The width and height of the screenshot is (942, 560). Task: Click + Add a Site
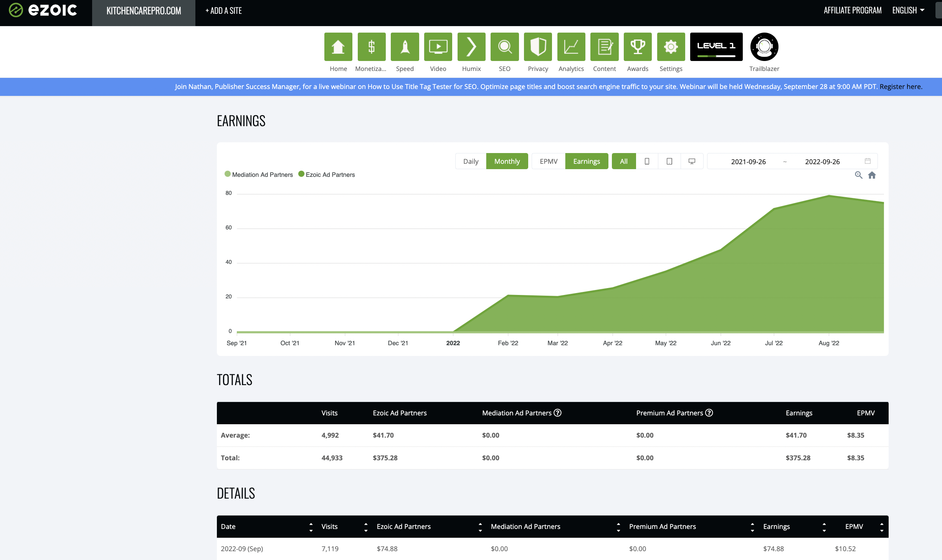click(223, 11)
